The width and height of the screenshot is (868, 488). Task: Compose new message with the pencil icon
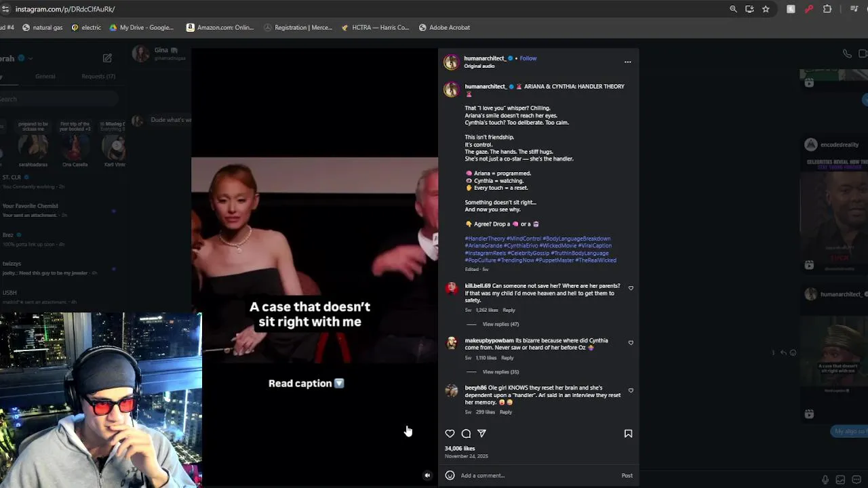(107, 58)
